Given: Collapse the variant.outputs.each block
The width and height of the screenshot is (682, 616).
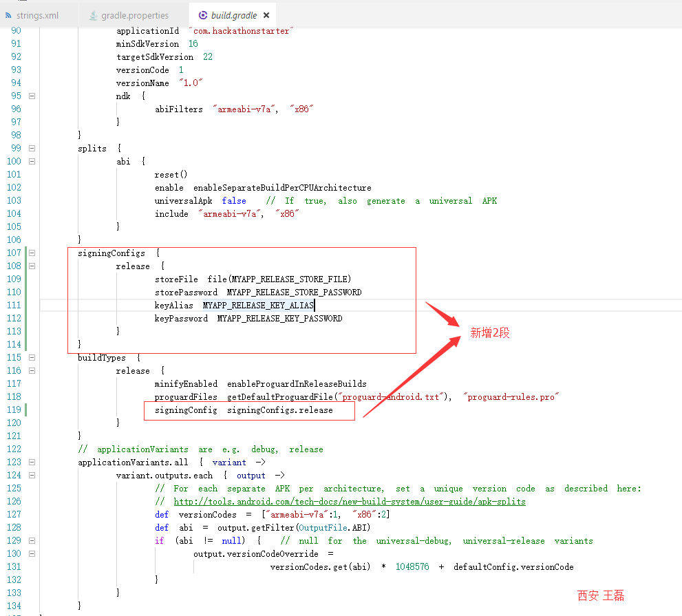Looking at the screenshot, I should pos(32,476).
